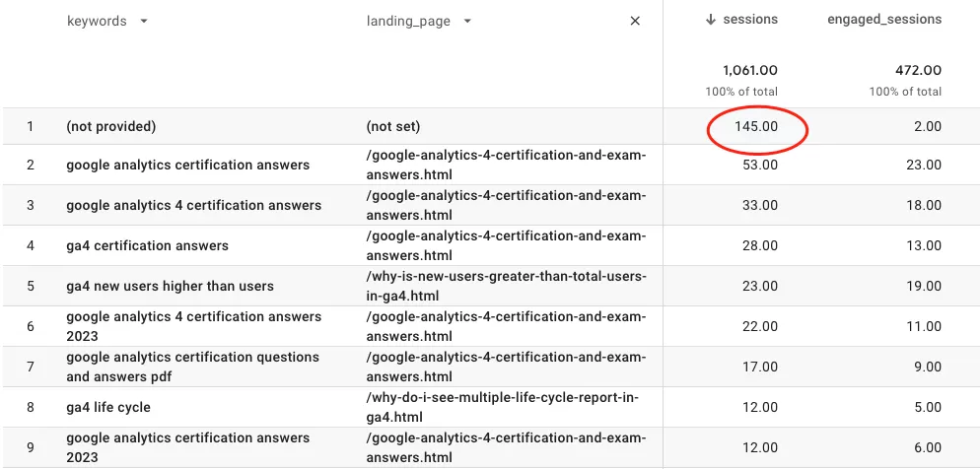Click 'google analytics certification answers' in row 2
This screenshot has width=980, height=469.
click(x=188, y=165)
